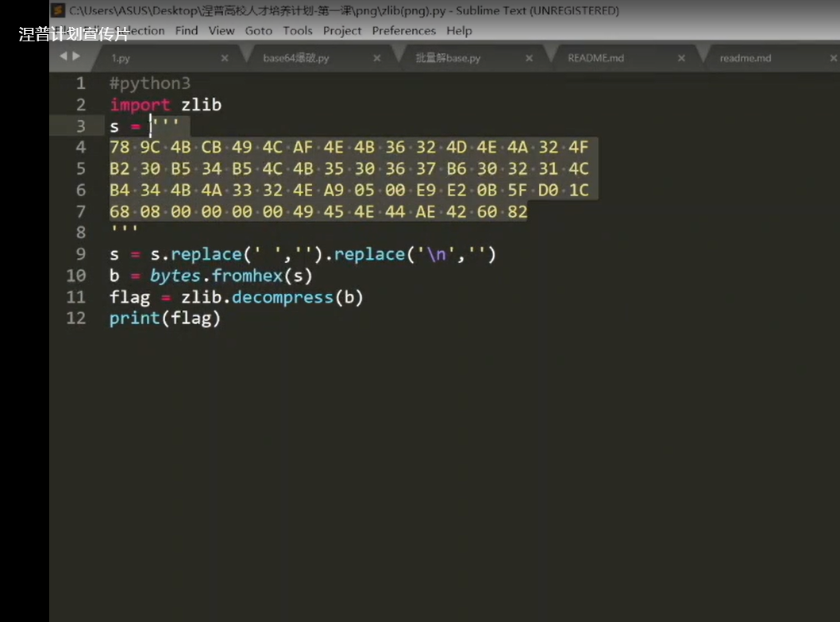Switch to the base64爆破.py tab

[295, 58]
